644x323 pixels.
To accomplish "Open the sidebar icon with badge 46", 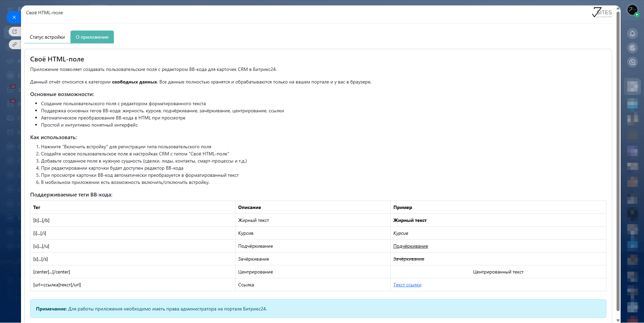I will tap(11, 103).
